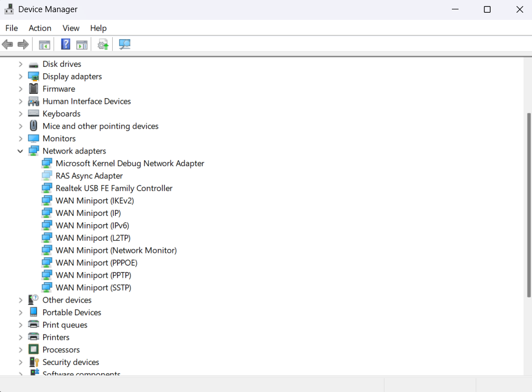The width and height of the screenshot is (532, 392).
Task: Click the Print queues printer icon
Action: (x=34, y=325)
